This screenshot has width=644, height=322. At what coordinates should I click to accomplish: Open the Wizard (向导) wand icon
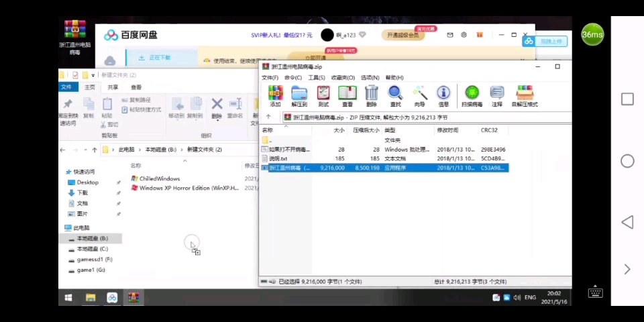pyautogui.click(x=420, y=96)
